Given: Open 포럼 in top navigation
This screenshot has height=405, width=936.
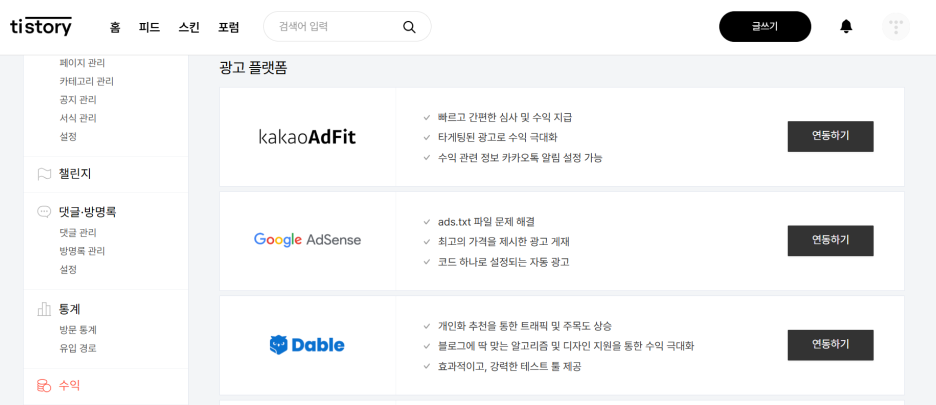Looking at the screenshot, I should (229, 27).
